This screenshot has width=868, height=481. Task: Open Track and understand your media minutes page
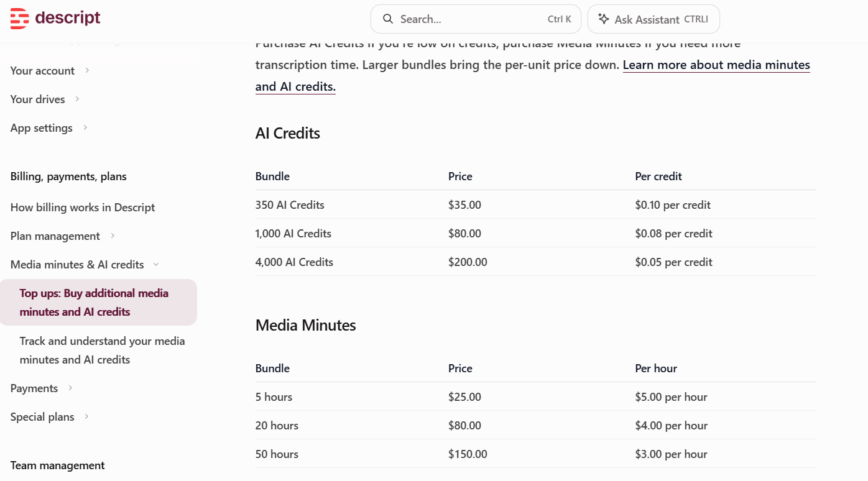[103, 350]
